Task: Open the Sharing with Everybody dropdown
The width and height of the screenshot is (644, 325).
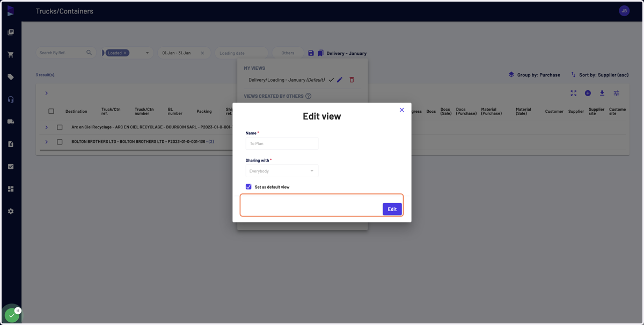Action: (282, 171)
